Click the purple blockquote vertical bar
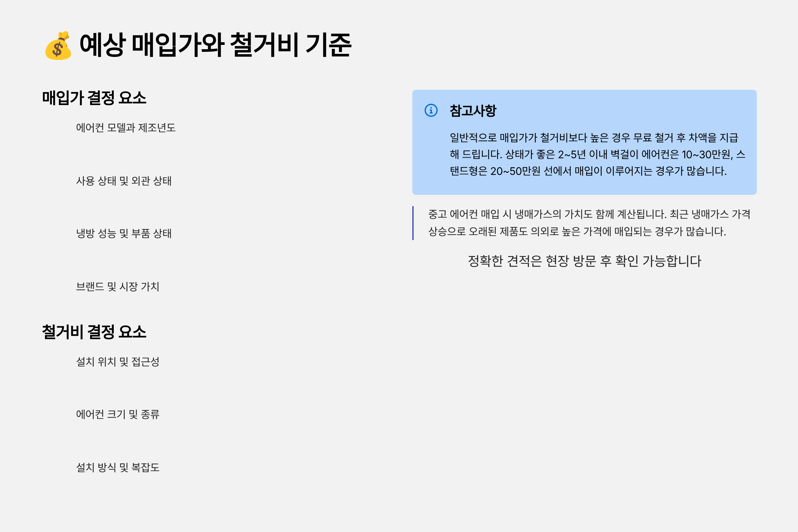 pos(413,223)
